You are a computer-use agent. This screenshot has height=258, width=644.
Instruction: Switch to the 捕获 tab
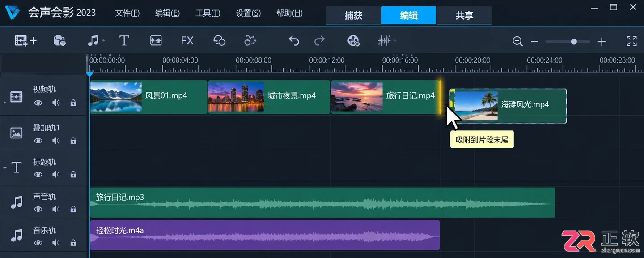pos(353,15)
